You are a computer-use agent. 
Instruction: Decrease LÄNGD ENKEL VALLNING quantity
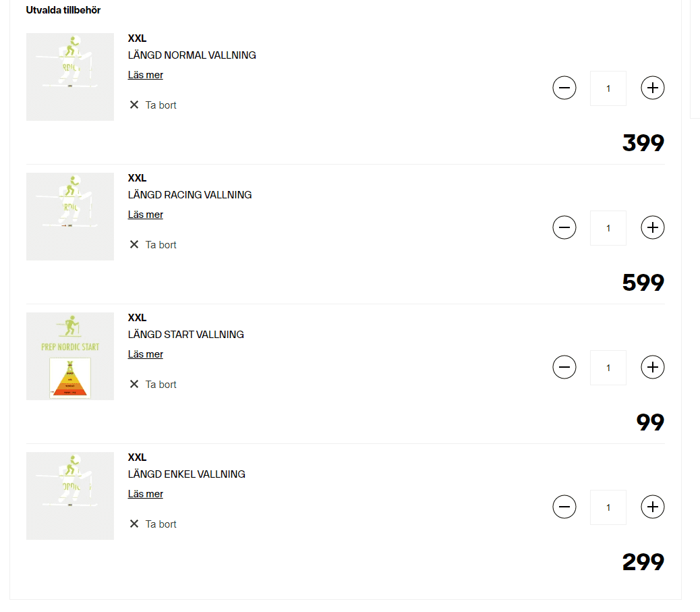pos(564,507)
